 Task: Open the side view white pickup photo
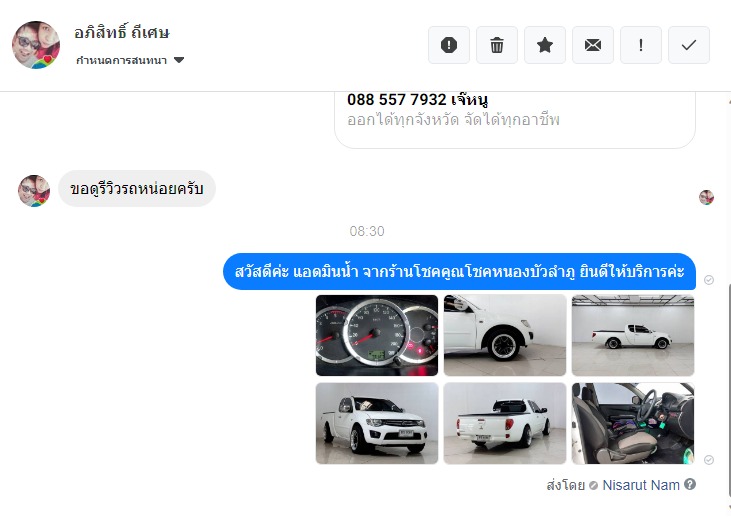pyautogui.click(x=633, y=335)
